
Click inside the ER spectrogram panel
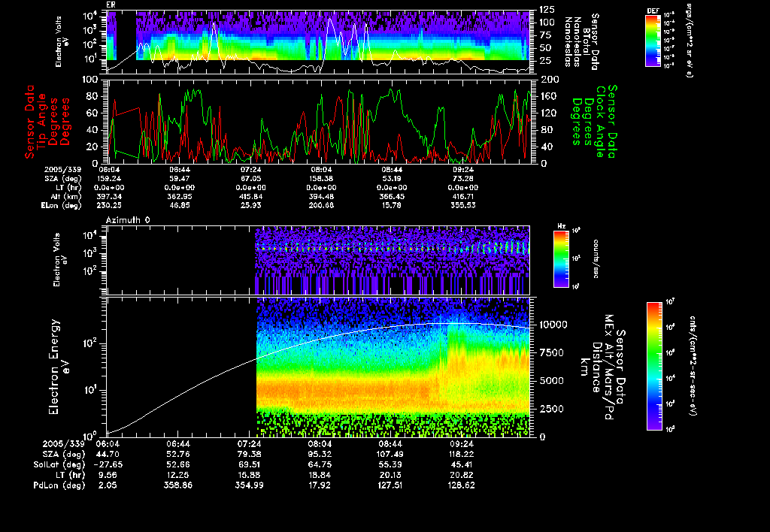(x=318, y=42)
